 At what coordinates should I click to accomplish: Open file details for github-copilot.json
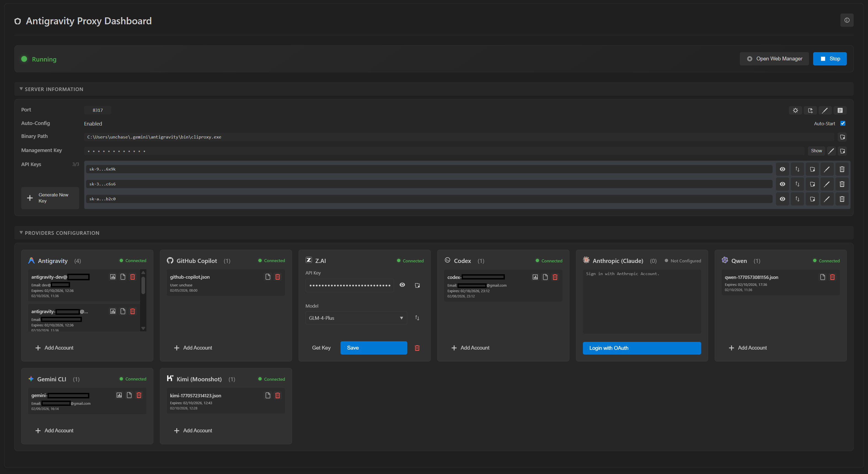pos(267,277)
